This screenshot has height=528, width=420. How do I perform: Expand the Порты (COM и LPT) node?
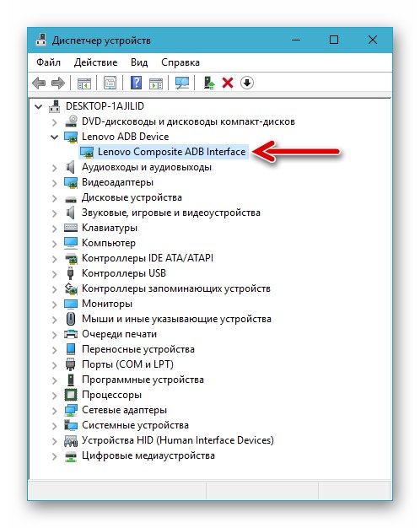click(55, 365)
